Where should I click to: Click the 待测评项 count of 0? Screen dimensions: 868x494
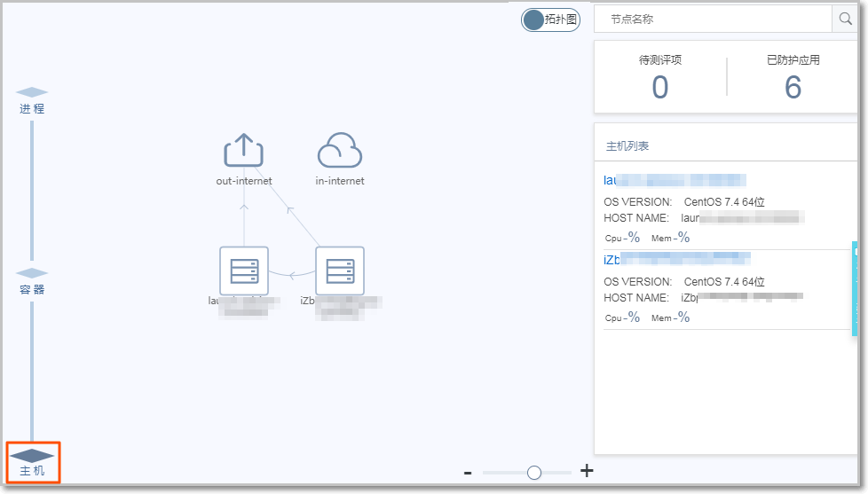(659, 88)
